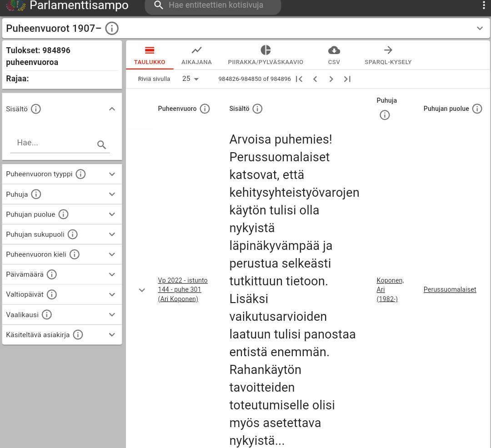Viewport: 491px width, 448px height.
Task: Open the Vp 2022 istunto 144 speech link
Action: tap(182, 289)
